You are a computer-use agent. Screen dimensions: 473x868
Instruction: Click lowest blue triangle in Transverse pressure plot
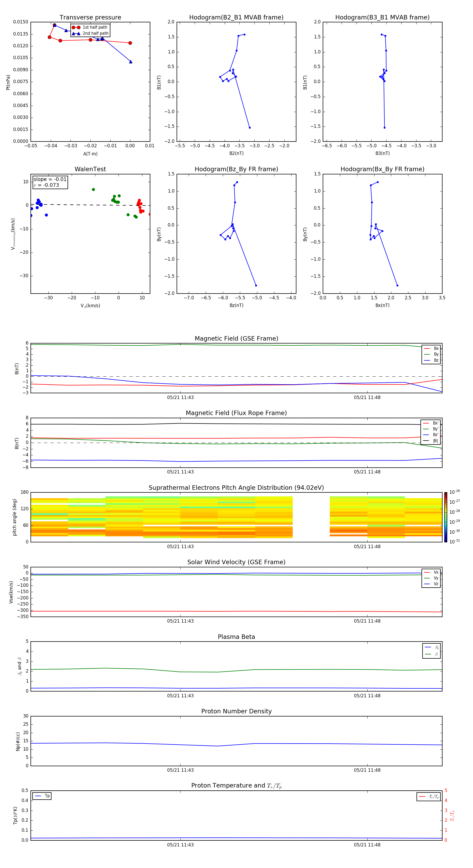131,62
